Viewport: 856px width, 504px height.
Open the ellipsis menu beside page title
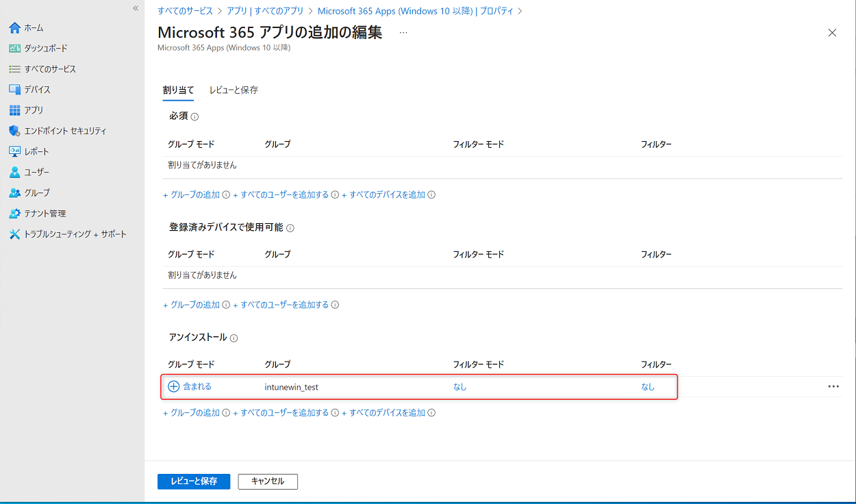click(x=403, y=33)
